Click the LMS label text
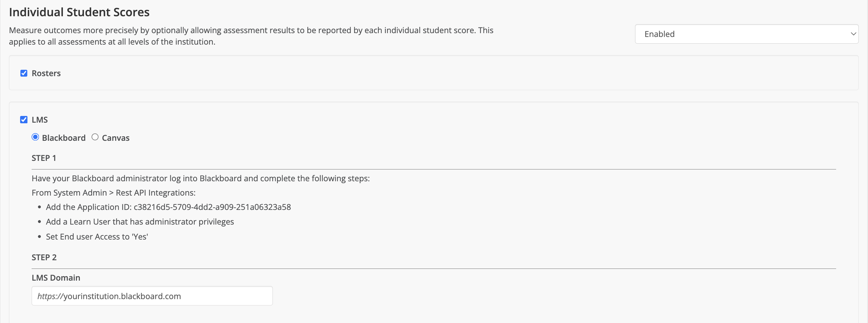This screenshot has width=868, height=323. (x=40, y=119)
